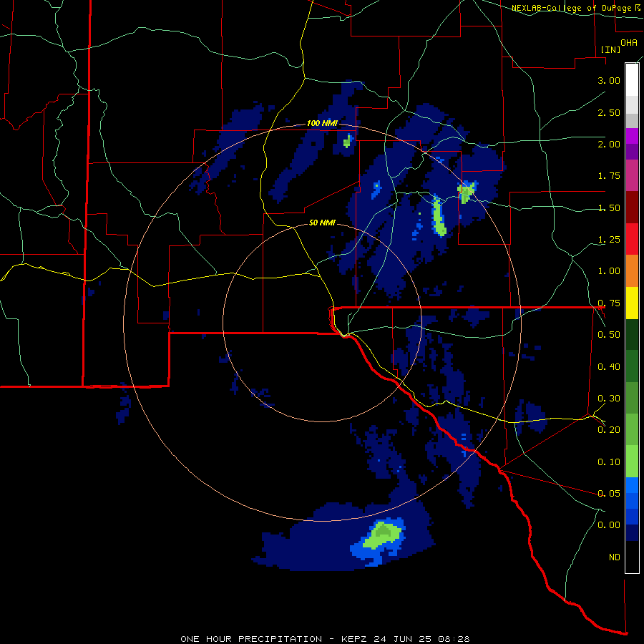
Task: Click the OHA product label
Action: pos(629,43)
